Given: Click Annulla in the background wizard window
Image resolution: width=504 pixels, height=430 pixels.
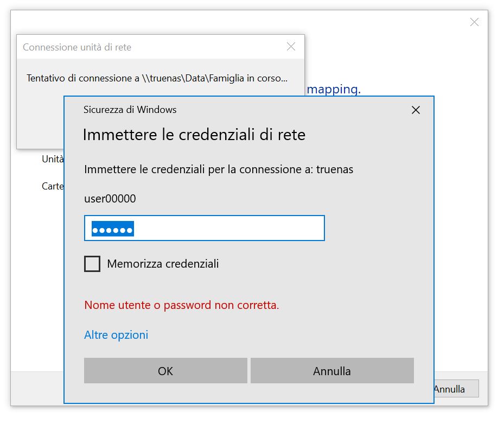Looking at the screenshot, I should click(456, 389).
